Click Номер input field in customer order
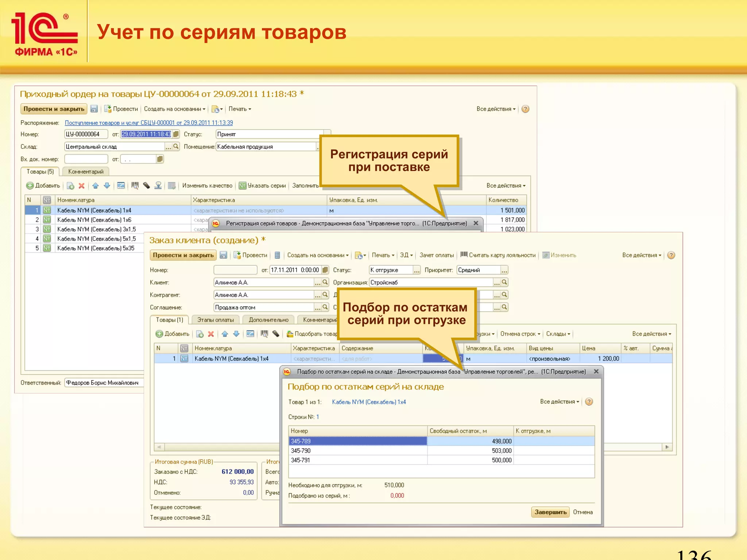The image size is (747, 560). (235, 270)
